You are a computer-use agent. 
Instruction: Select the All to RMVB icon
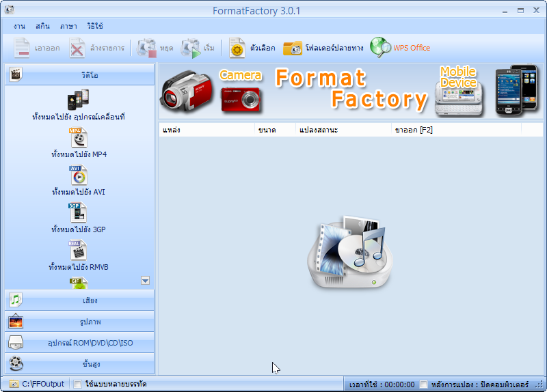pos(77,250)
